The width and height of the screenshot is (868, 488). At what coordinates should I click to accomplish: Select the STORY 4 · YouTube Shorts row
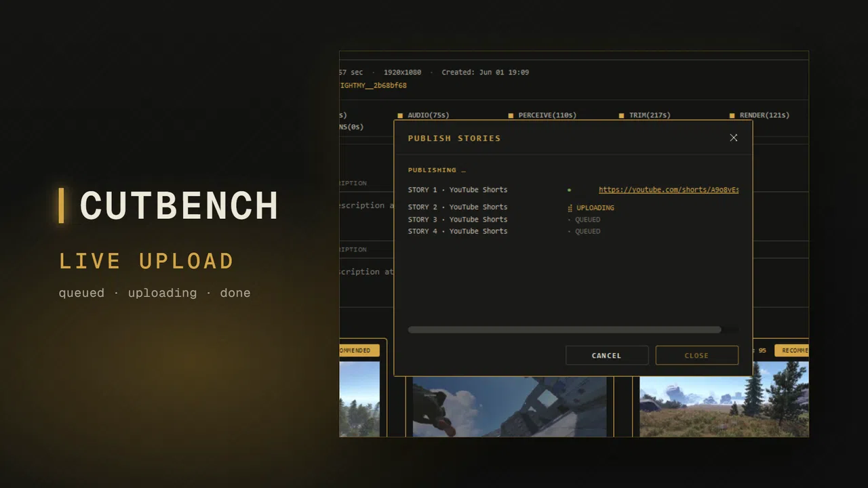tap(573, 231)
